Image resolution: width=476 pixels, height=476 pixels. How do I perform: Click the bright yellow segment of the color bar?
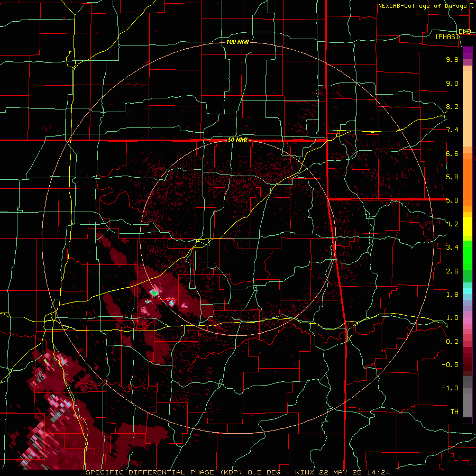click(467, 226)
